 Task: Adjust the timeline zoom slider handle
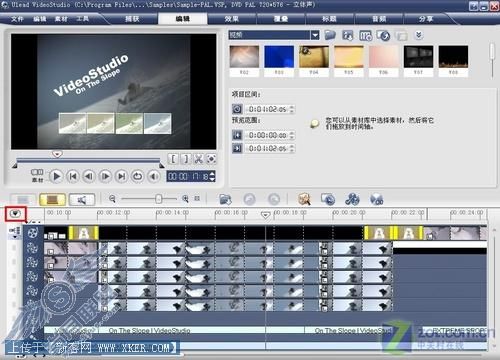coord(159,199)
